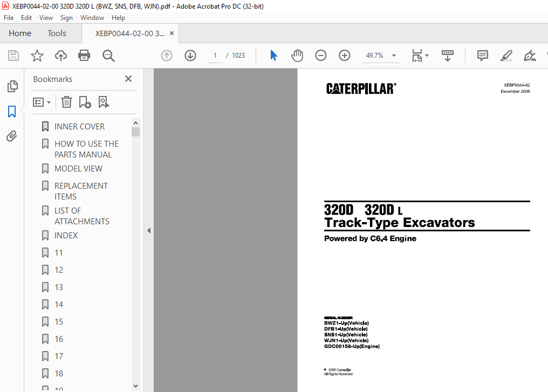
Task: Open page thumbnails panel
Action: pos(12,86)
